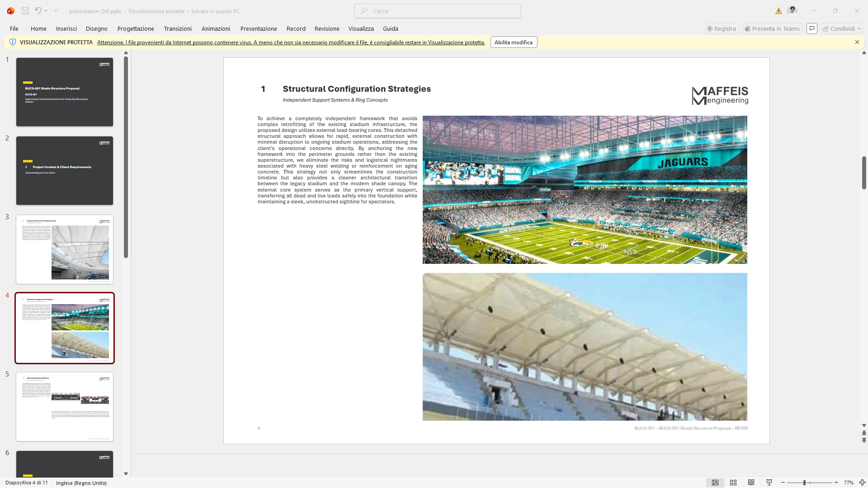
Task: Go to next slide with double-down arrow
Action: coord(864,440)
